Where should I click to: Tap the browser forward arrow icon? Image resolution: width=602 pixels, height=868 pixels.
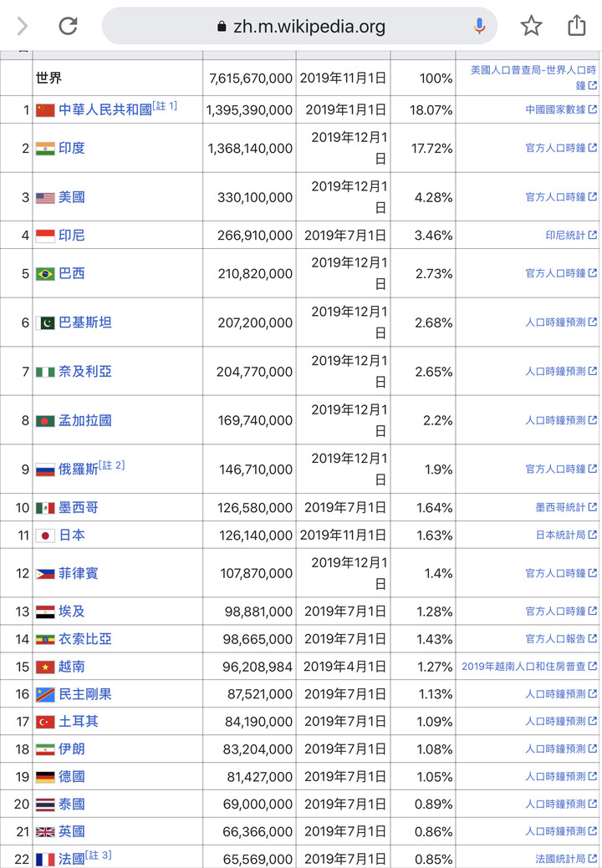pyautogui.click(x=22, y=26)
